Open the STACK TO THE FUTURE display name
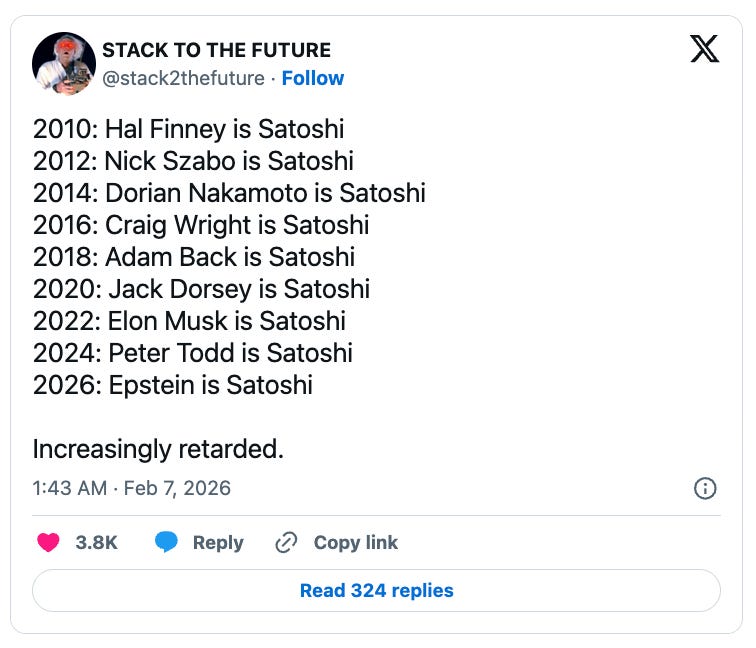Viewport: 756px width, 648px height. click(x=217, y=50)
